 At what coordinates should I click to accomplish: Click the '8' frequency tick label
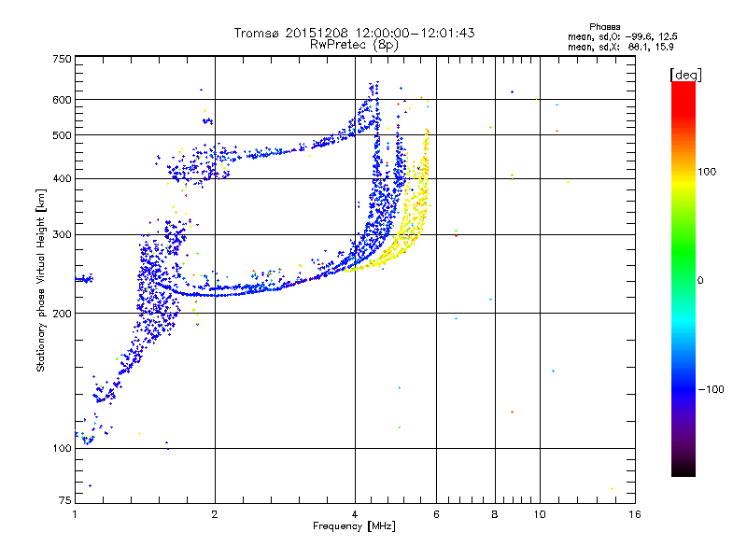[x=495, y=514]
